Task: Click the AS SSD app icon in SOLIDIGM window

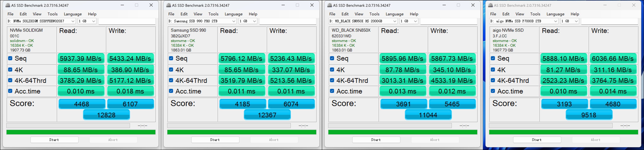Action: tap(8, 5)
